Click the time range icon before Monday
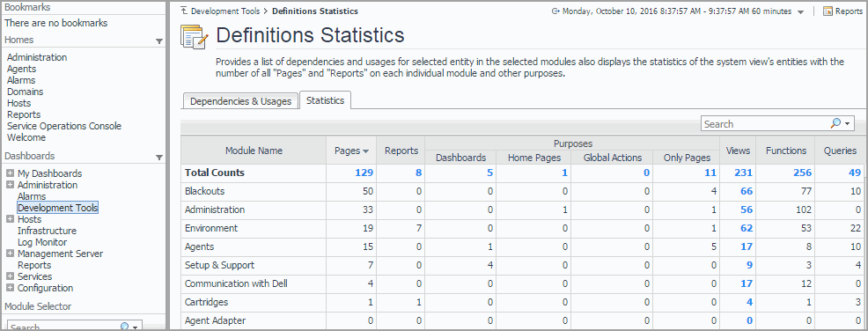868x331 pixels. (x=555, y=11)
